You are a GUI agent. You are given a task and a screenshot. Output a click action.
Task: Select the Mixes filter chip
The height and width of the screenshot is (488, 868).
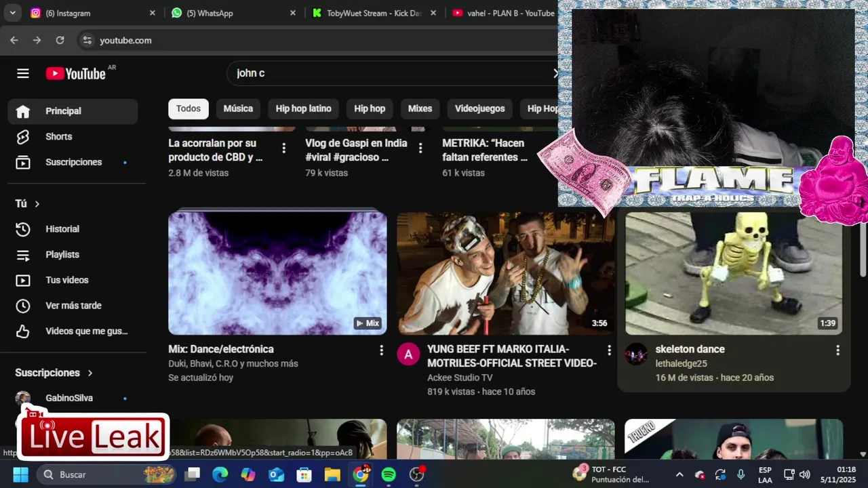click(x=420, y=108)
